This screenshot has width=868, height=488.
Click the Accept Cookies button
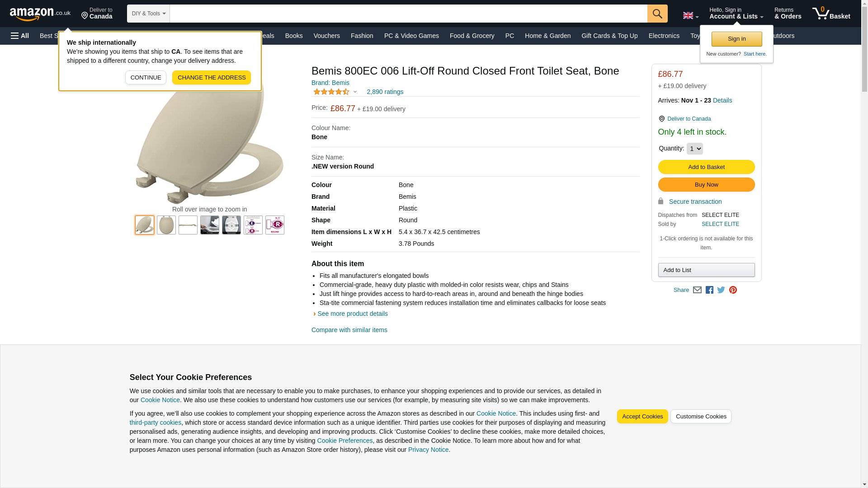[x=642, y=417]
